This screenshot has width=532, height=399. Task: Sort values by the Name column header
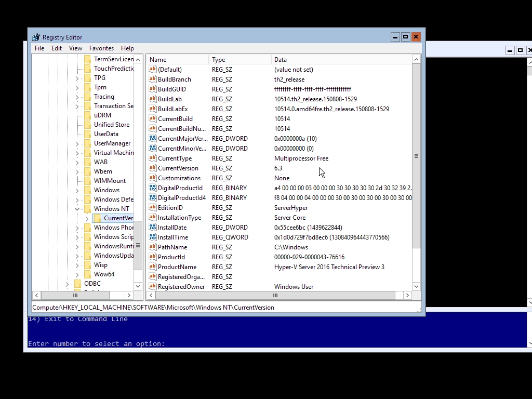point(178,59)
